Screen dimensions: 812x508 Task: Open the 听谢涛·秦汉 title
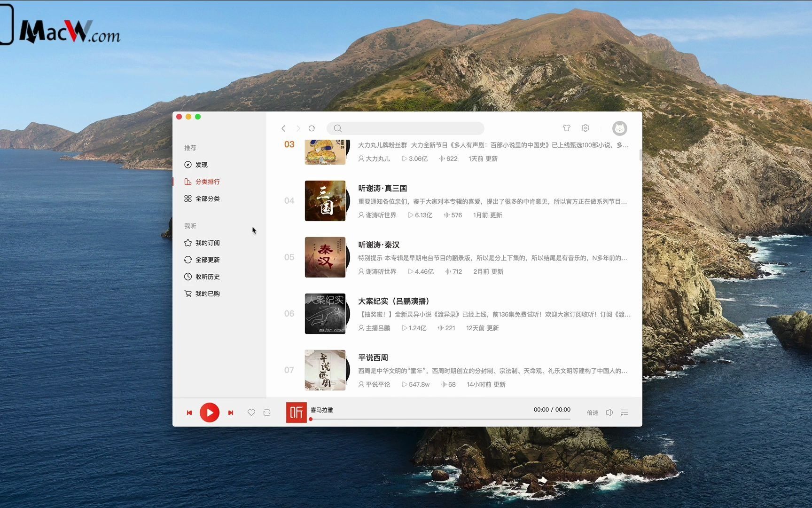[379, 245]
